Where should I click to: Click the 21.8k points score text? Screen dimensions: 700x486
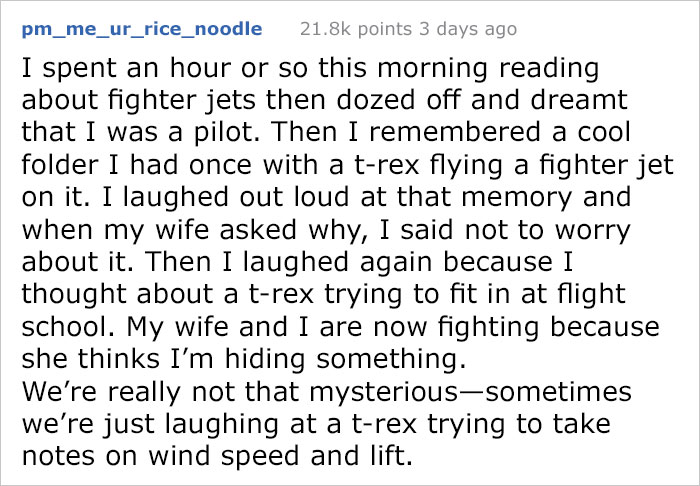pyautogui.click(x=356, y=29)
